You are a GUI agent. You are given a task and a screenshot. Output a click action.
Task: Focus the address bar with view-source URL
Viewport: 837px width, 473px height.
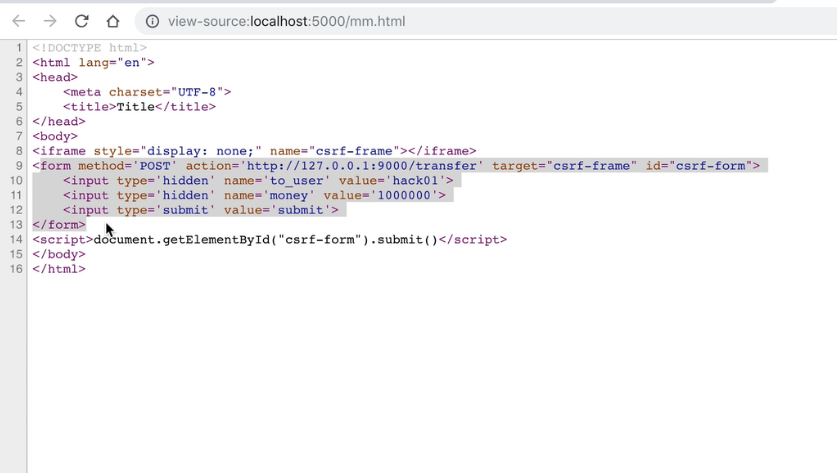[486, 21]
